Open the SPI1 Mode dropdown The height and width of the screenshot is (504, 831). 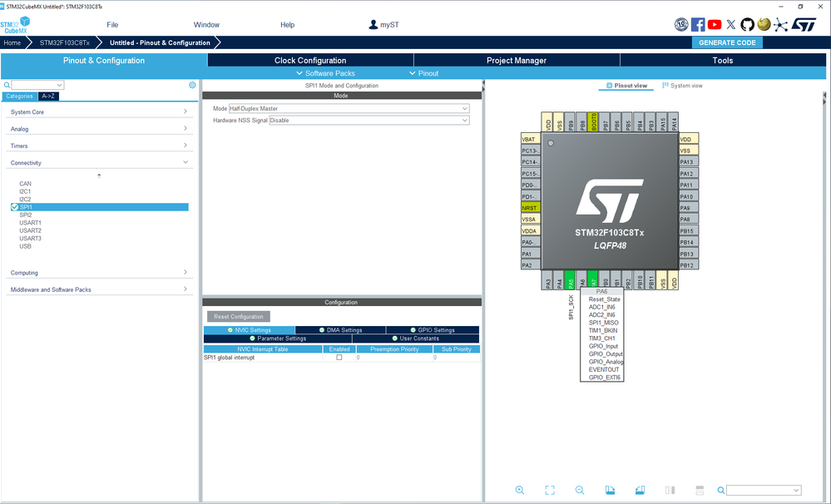coord(349,108)
